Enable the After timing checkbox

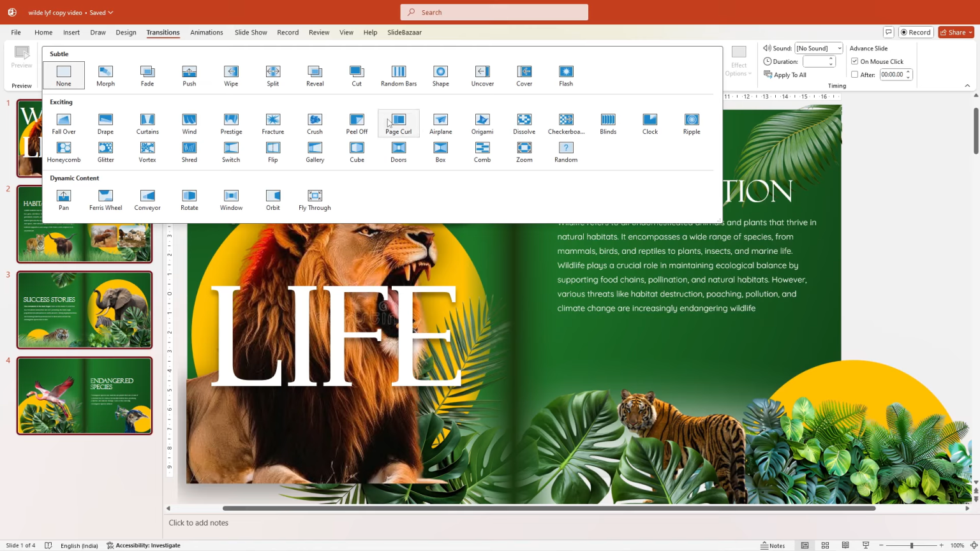[854, 74]
